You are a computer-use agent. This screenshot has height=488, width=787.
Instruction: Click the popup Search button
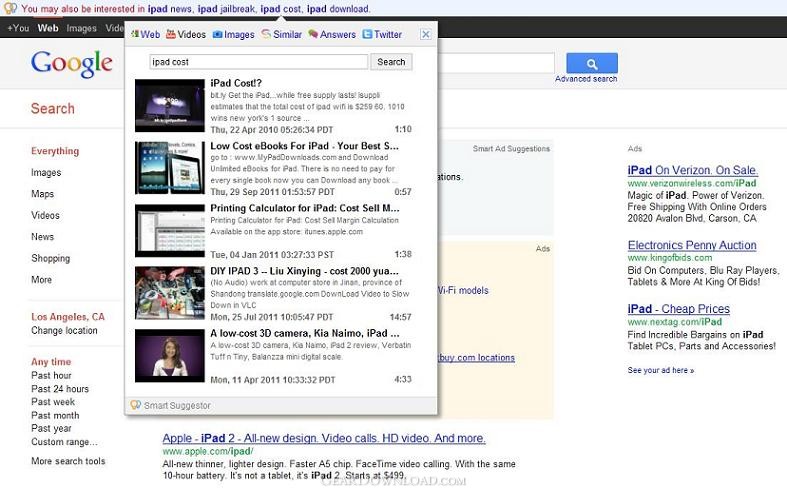(x=391, y=62)
